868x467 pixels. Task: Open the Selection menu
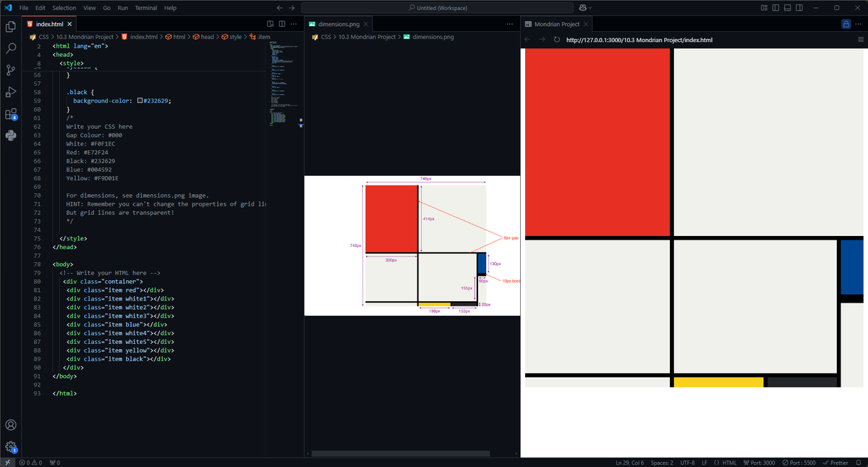64,7
